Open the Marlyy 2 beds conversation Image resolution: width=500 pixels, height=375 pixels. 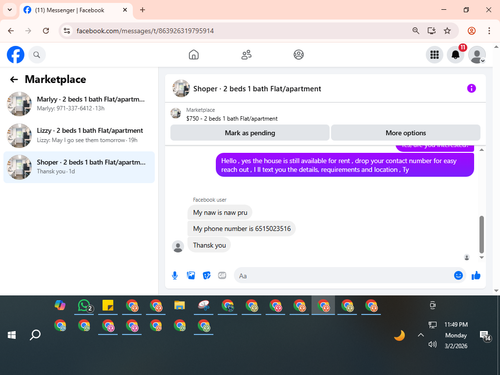[x=79, y=104]
